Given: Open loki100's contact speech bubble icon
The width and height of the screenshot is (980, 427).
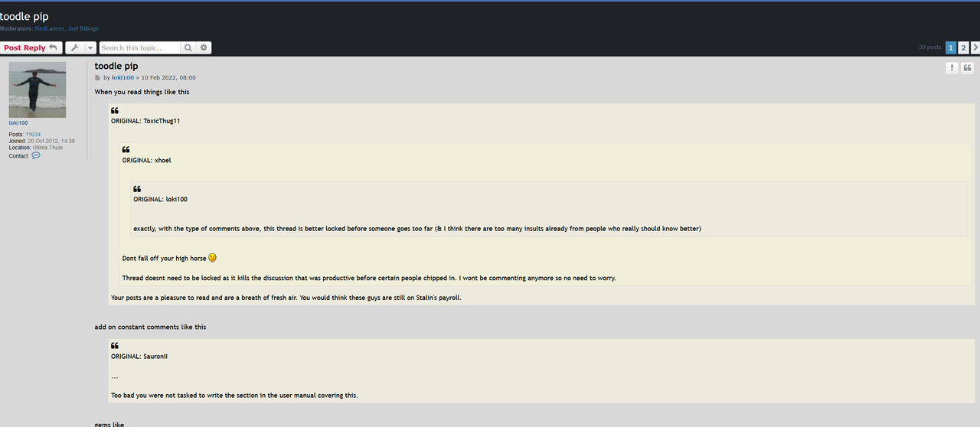Looking at the screenshot, I should click(x=36, y=155).
